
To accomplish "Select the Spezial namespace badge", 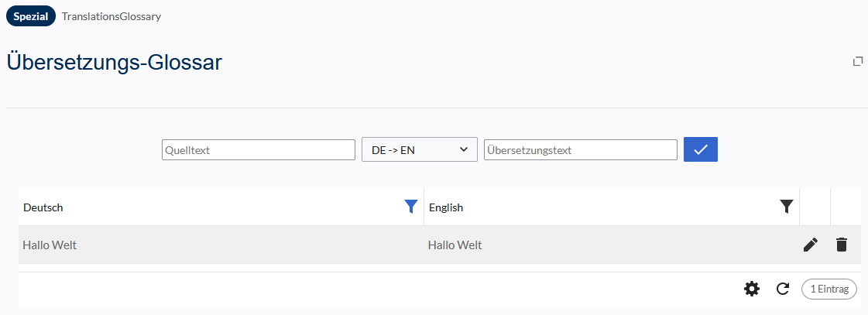I will (31, 15).
